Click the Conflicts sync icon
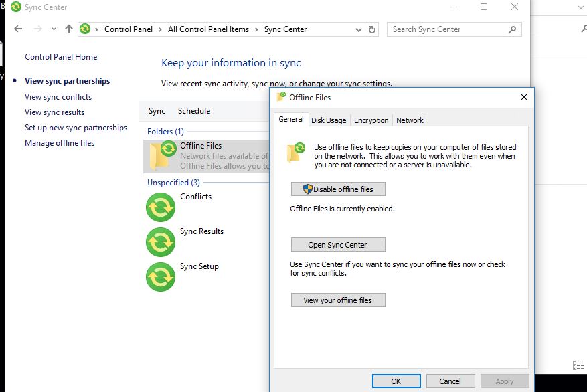The width and height of the screenshot is (587, 392). tap(160, 207)
